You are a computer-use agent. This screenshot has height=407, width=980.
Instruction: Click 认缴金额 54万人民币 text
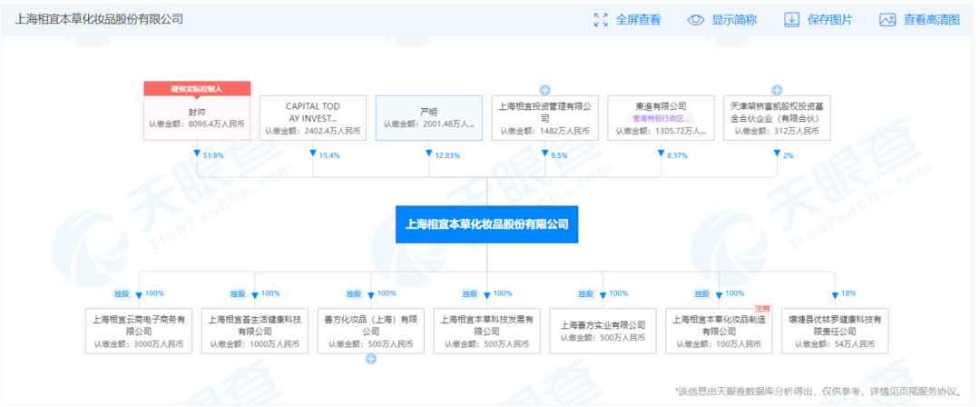(x=835, y=343)
